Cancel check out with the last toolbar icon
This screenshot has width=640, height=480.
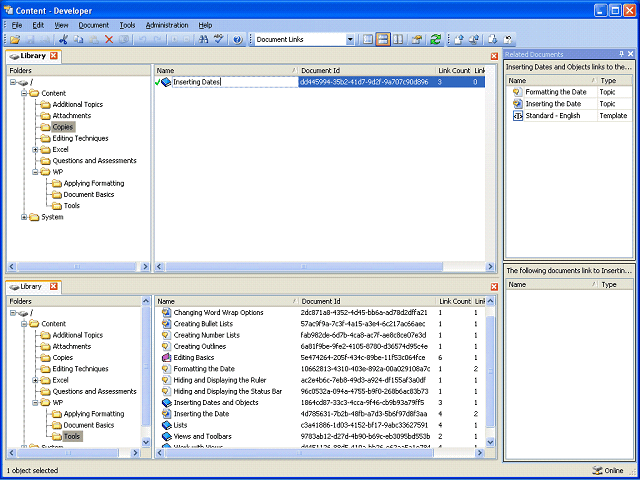pos(508,40)
